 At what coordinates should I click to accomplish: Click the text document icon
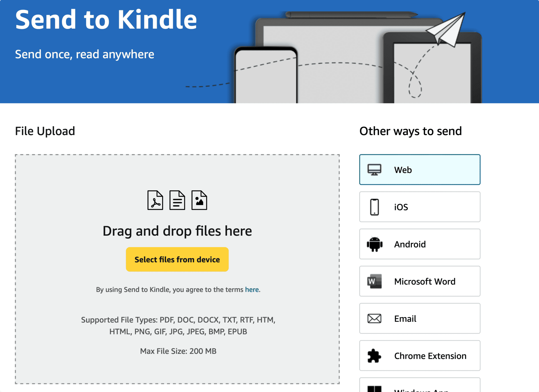click(x=177, y=200)
